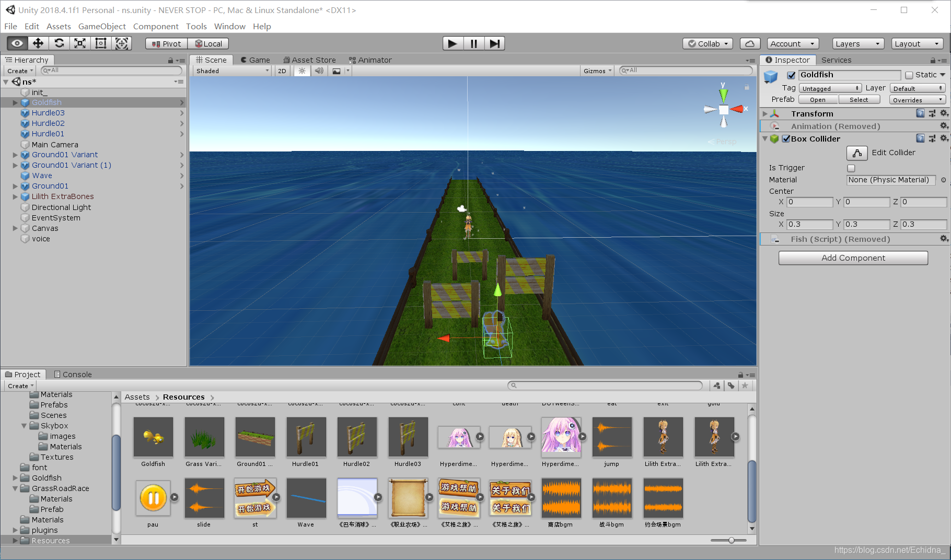Toggle 2D scene view mode
Image resolution: width=951 pixels, height=560 pixels.
tap(282, 71)
